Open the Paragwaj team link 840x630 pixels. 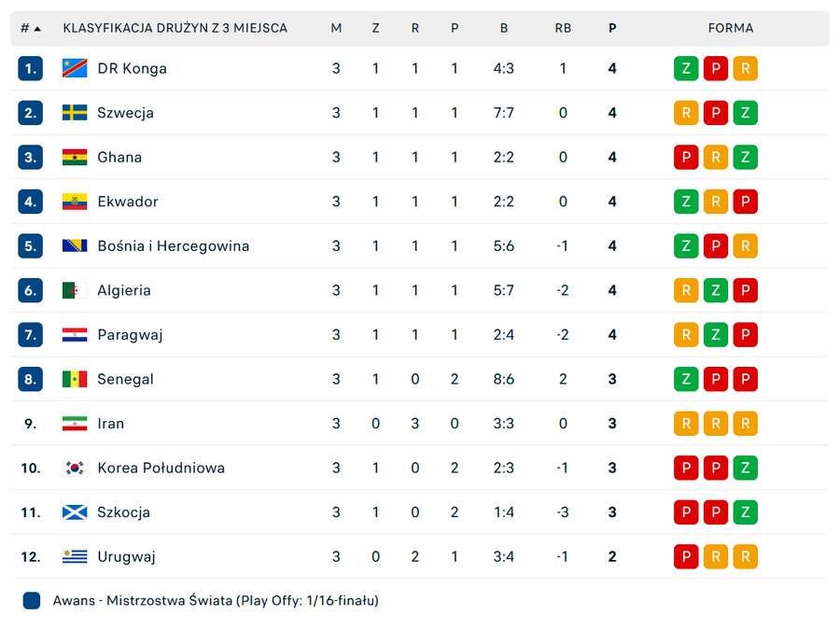click(130, 335)
